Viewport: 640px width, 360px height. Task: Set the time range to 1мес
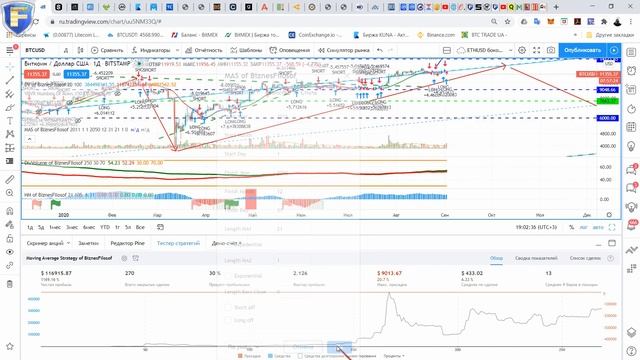coord(55,227)
